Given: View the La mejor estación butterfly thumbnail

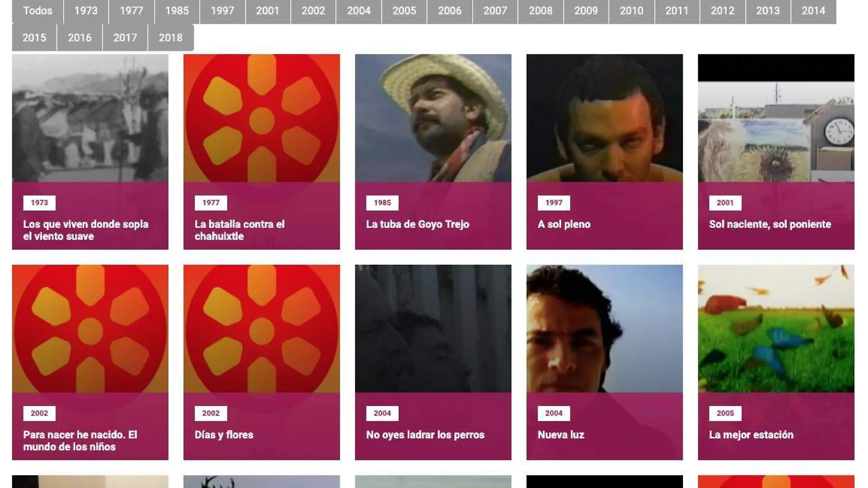Looking at the screenshot, I should [x=776, y=329].
